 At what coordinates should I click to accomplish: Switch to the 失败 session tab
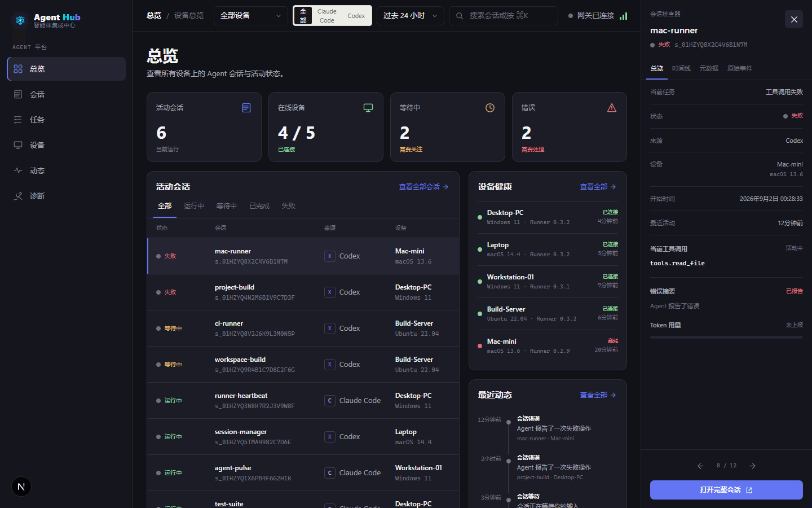(289, 206)
